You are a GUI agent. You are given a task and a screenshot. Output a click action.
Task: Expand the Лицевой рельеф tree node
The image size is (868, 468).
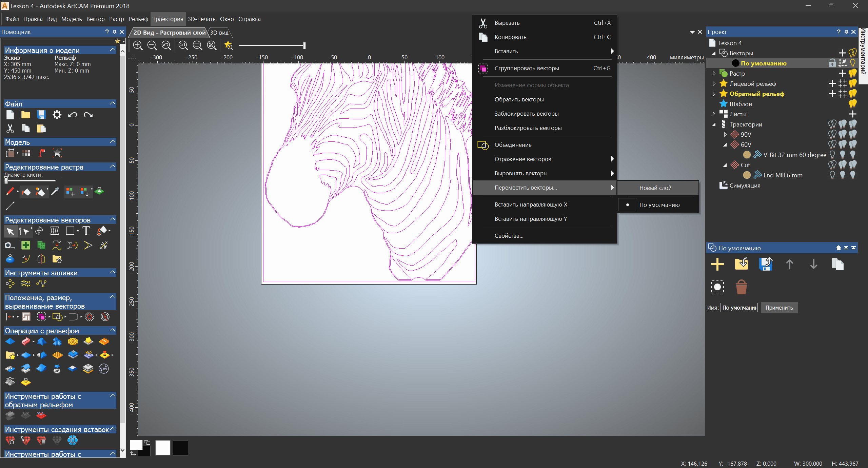tap(714, 84)
